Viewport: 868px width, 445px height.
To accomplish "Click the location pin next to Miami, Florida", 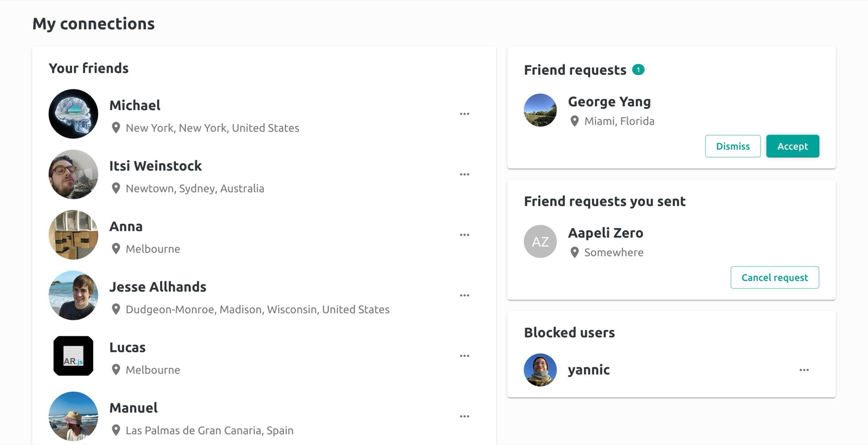I will [575, 121].
